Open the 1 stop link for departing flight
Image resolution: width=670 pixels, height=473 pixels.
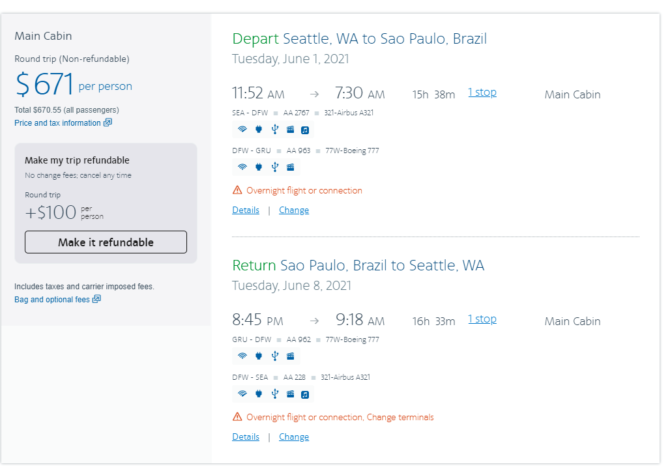point(482,92)
